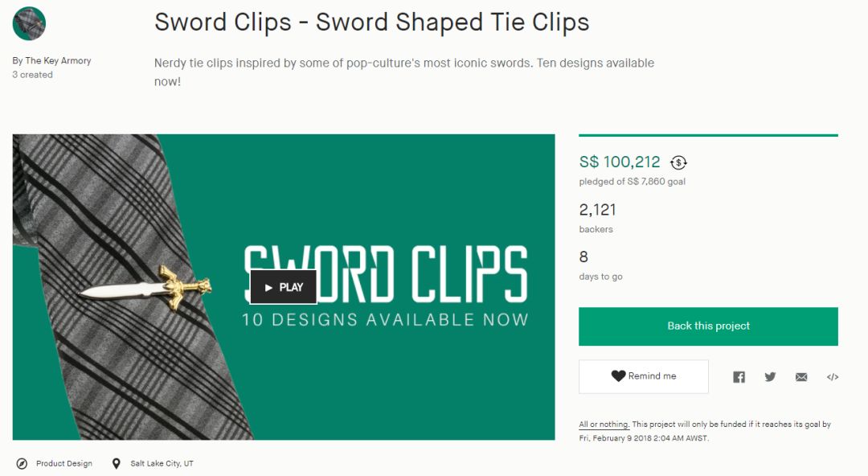Open the embed code icon
868x476 pixels.
click(x=833, y=377)
